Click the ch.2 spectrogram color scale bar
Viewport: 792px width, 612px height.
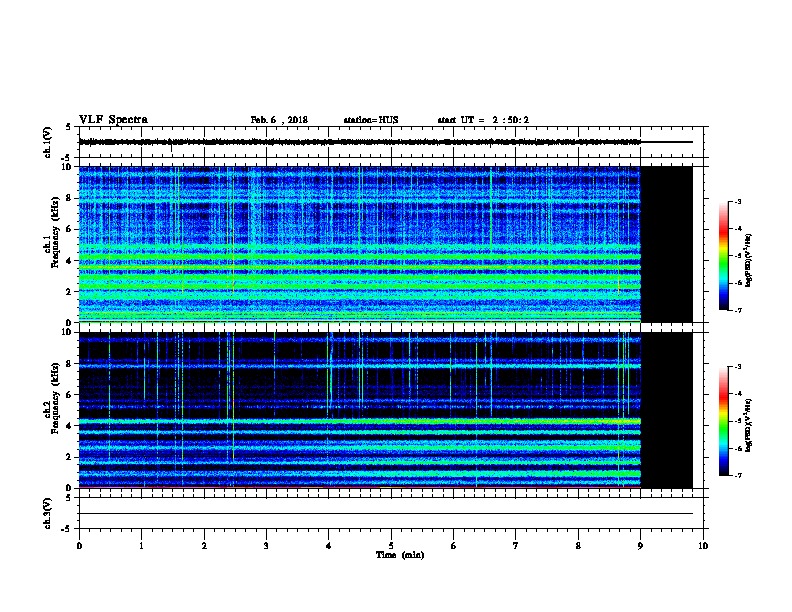[x=723, y=421]
